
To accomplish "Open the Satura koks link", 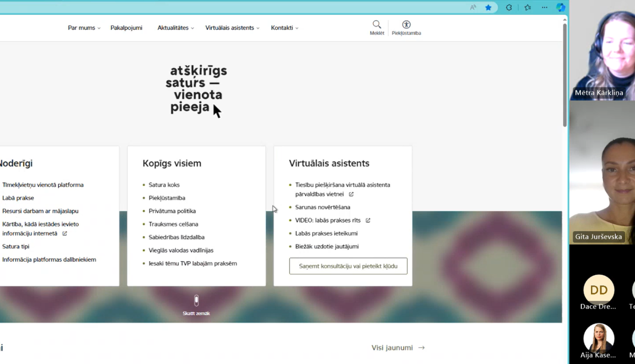I will coord(164,185).
